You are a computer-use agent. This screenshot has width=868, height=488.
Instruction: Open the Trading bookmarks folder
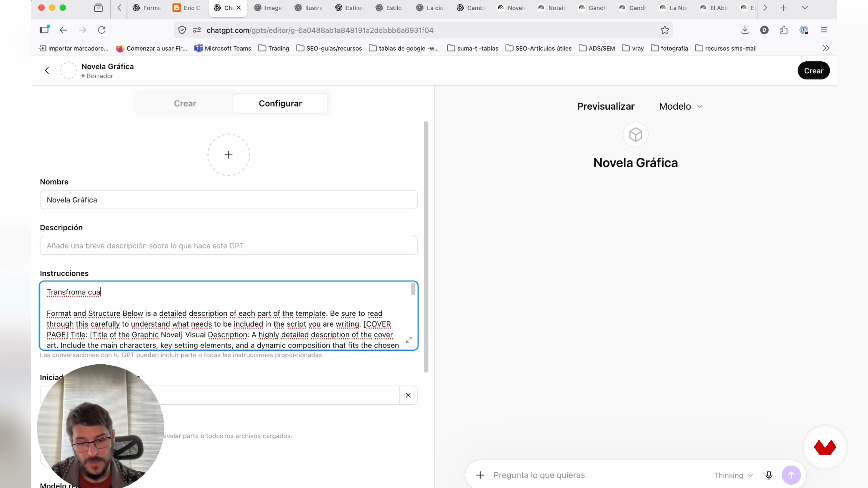pos(274,48)
